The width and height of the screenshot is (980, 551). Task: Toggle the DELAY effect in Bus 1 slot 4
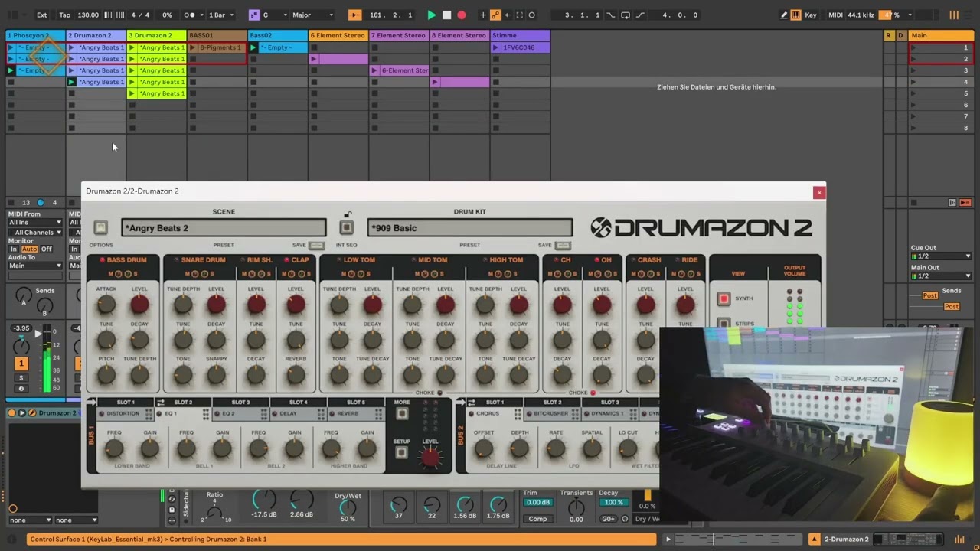(275, 413)
